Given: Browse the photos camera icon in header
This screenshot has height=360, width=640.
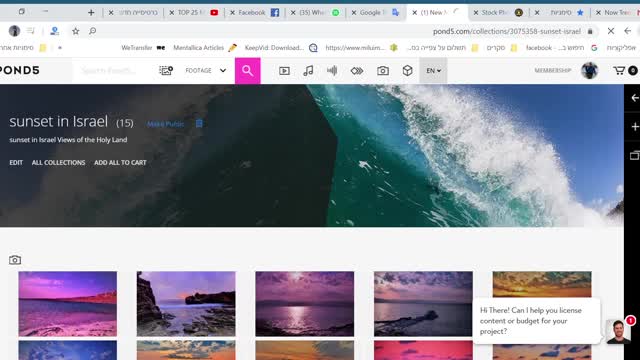Looking at the screenshot, I should (x=383, y=71).
